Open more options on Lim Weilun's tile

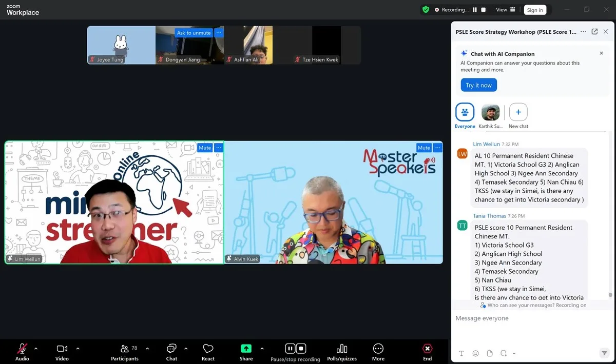(x=219, y=148)
